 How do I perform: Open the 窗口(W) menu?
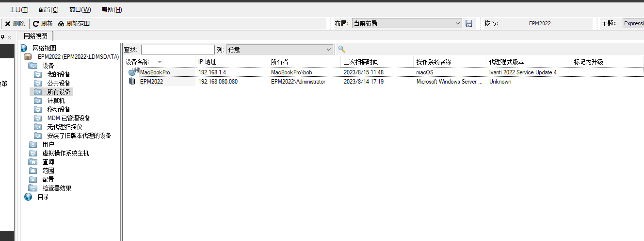[x=80, y=10]
